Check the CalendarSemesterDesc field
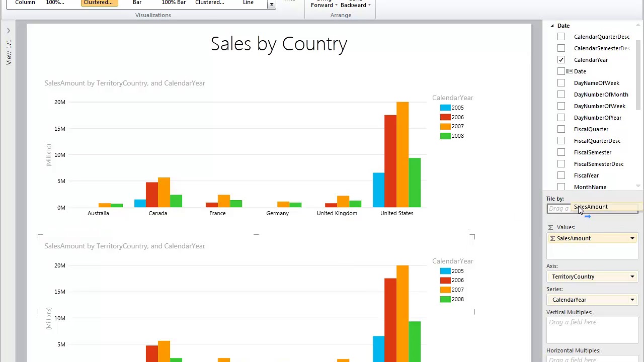 click(561, 48)
